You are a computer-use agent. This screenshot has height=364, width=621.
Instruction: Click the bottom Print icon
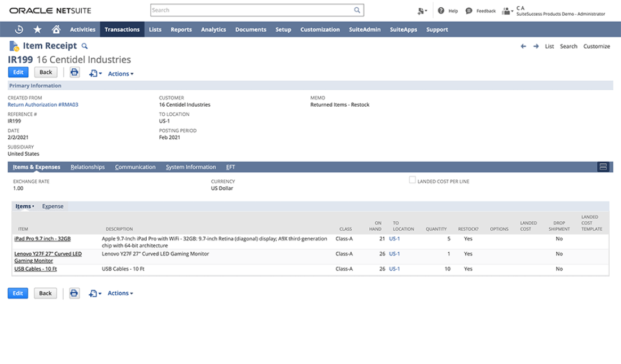[74, 293]
